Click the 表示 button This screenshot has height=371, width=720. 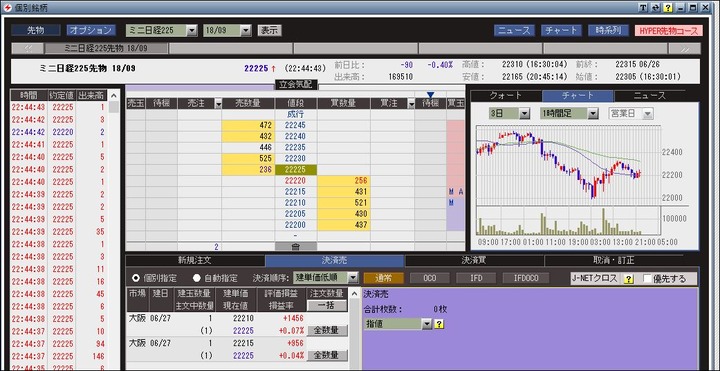270,30
